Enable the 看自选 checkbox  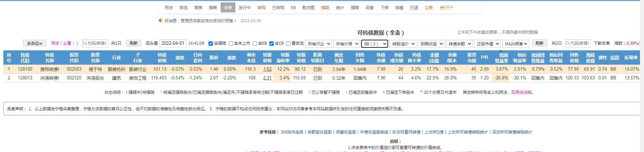pyautogui.click(x=289, y=43)
